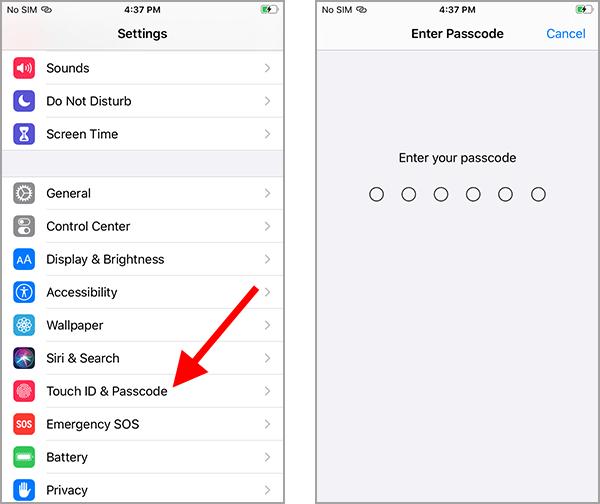The height and width of the screenshot is (504, 600).
Task: Tap the last passcode digit circle
Action: pyautogui.click(x=538, y=194)
